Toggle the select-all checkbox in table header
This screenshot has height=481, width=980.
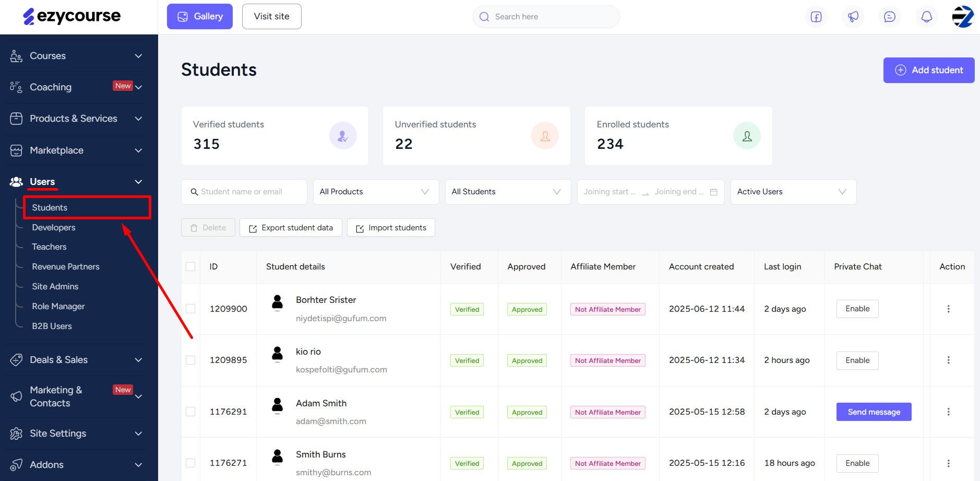click(x=190, y=266)
